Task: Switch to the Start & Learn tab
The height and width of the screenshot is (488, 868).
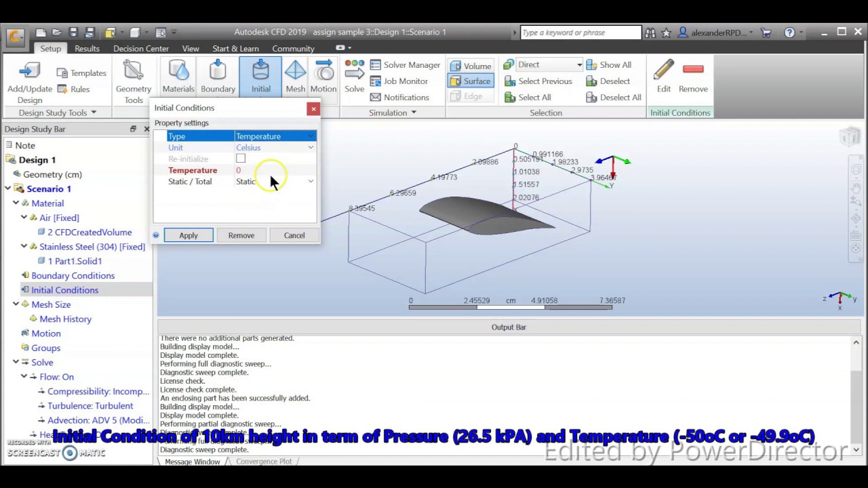Action: pyautogui.click(x=235, y=49)
